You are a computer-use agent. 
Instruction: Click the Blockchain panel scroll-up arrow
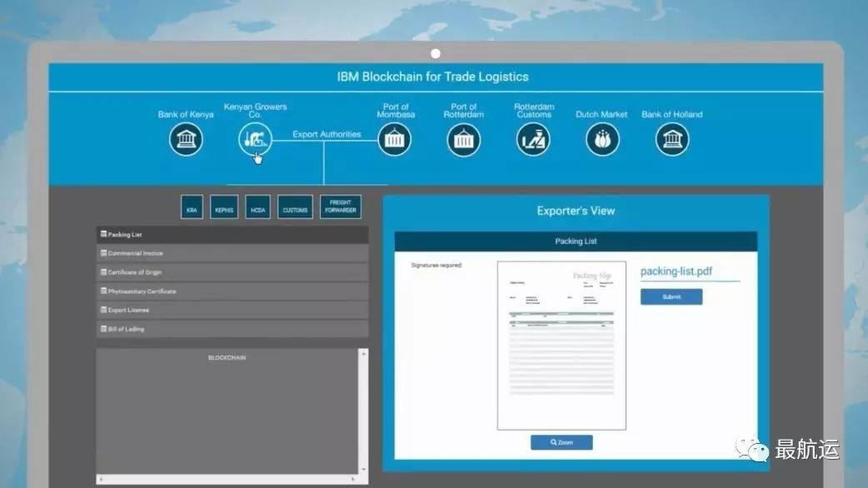tap(364, 353)
